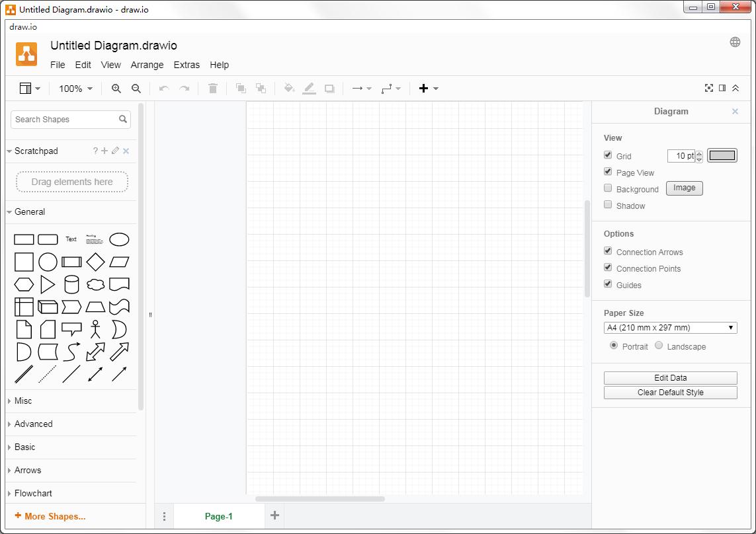Viewport: 756px width, 534px height.
Task: Select the actor stick figure shape
Action: [95, 329]
